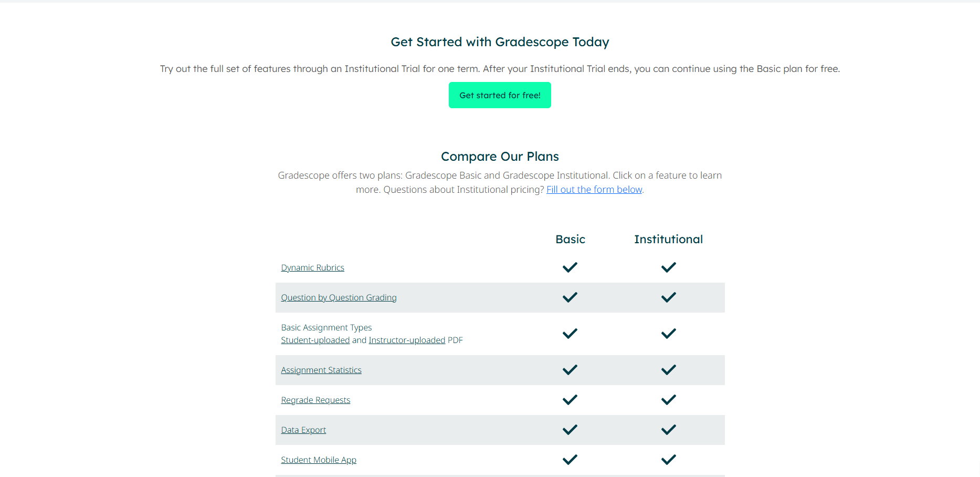Click the Basic checkmark next to Regrade Requests
Image resolution: width=980 pixels, height=477 pixels.
tap(570, 400)
